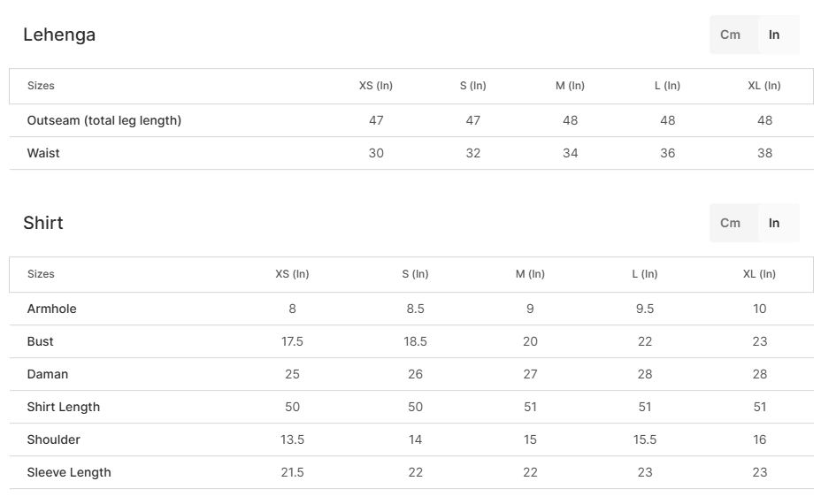Select the Bust row label
Image resolution: width=821 pixels, height=504 pixels.
(x=41, y=341)
